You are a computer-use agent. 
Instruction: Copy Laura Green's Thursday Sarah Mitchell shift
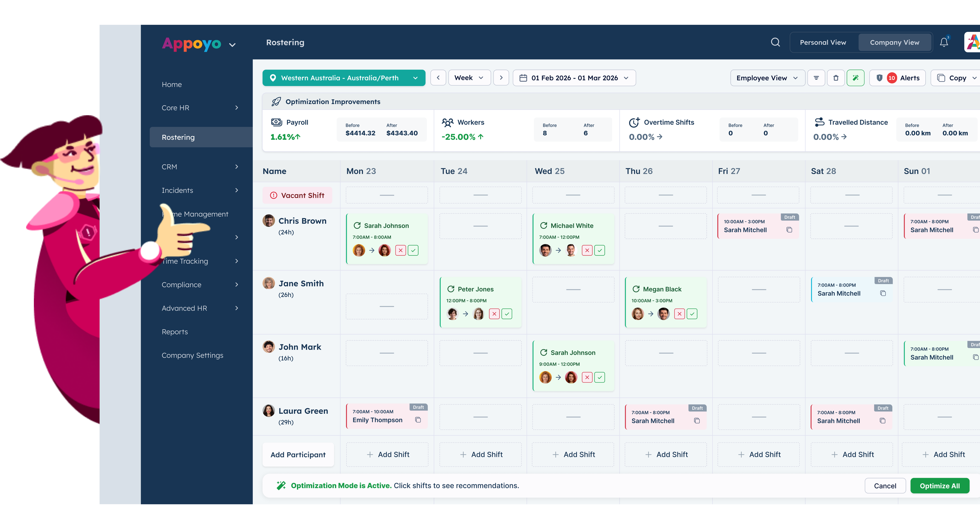[x=697, y=421]
